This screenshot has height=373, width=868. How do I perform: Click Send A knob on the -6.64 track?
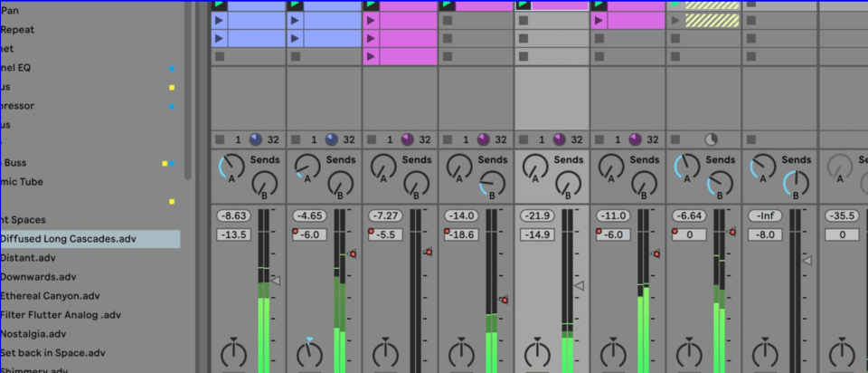point(687,167)
